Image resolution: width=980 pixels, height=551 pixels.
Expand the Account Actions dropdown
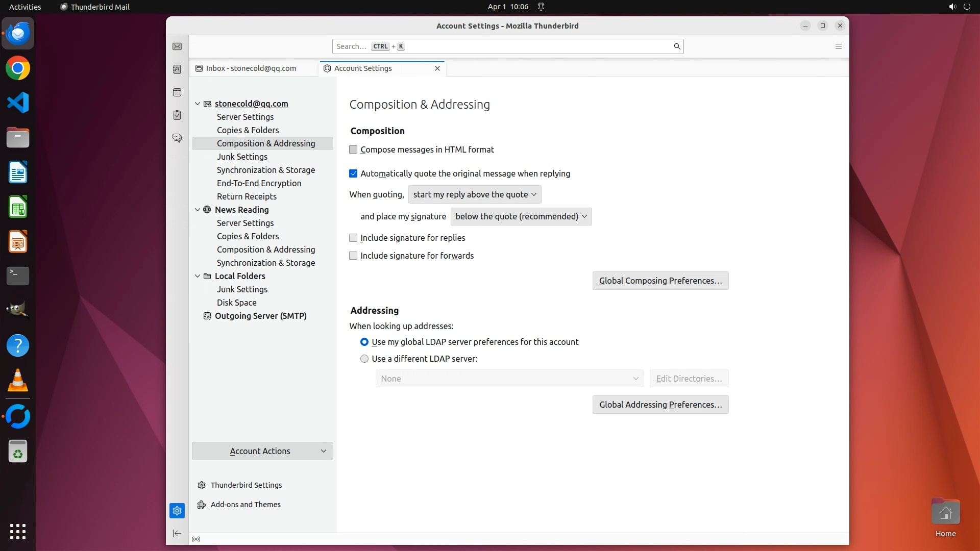coord(262,451)
